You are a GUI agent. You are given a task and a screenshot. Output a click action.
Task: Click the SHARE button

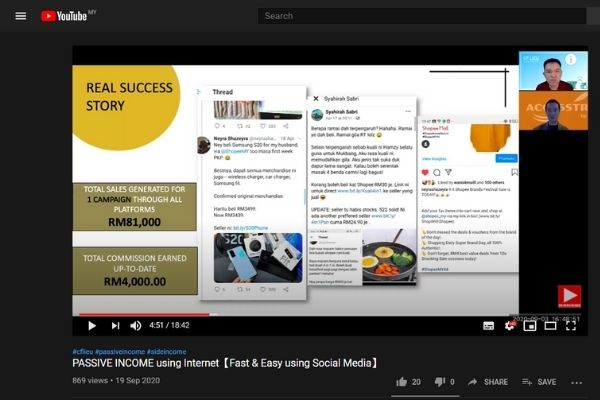click(x=488, y=382)
